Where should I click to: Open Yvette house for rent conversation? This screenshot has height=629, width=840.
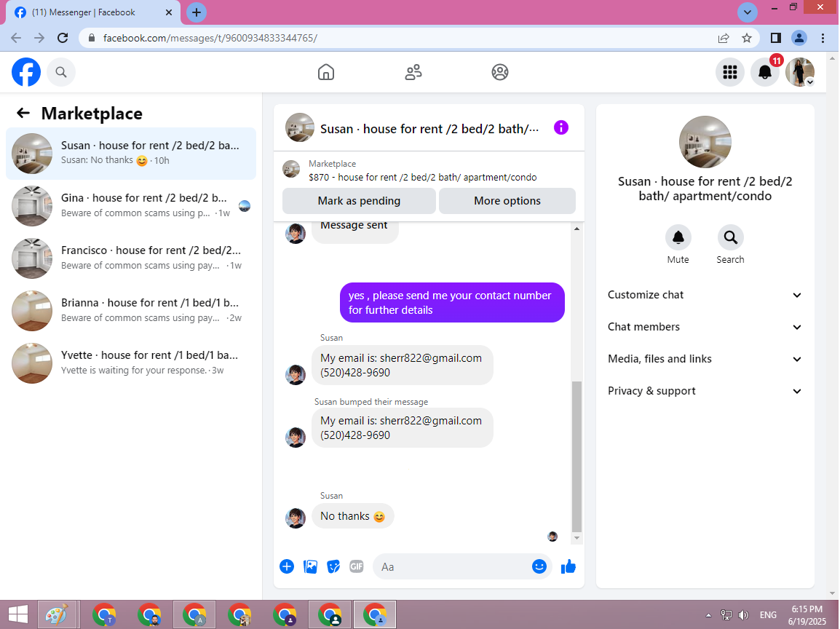pos(131,363)
